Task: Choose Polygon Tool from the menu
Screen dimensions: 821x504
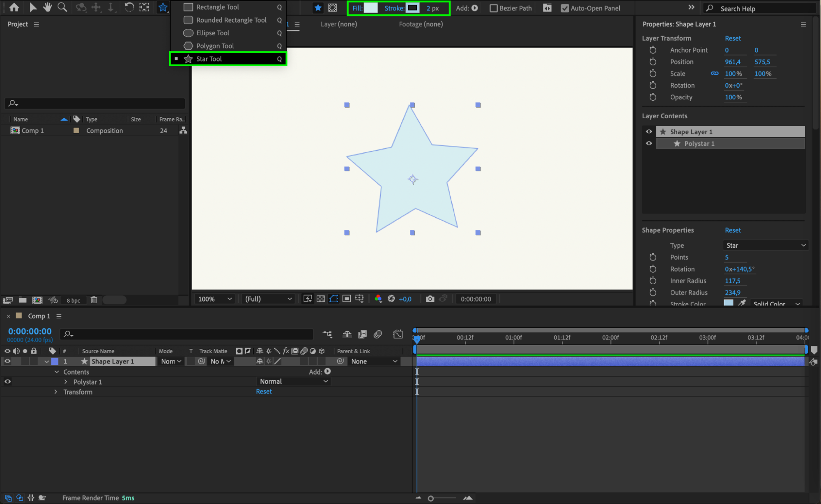Action: [214, 46]
